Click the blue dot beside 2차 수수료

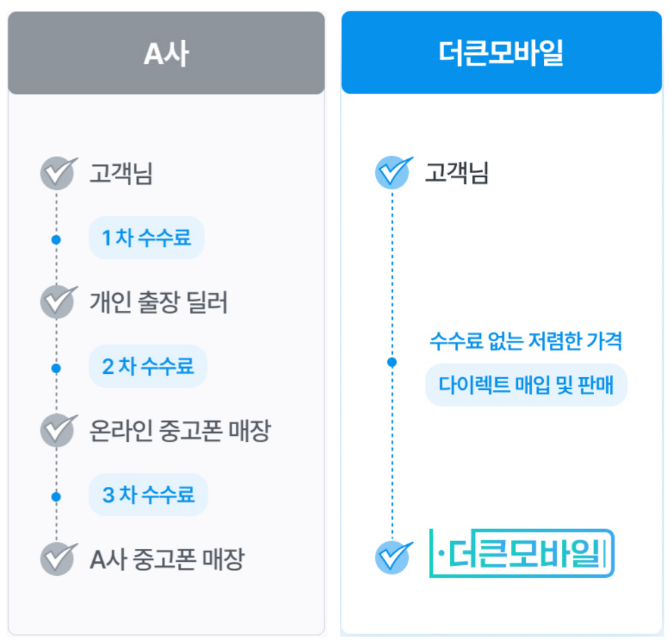(56, 368)
